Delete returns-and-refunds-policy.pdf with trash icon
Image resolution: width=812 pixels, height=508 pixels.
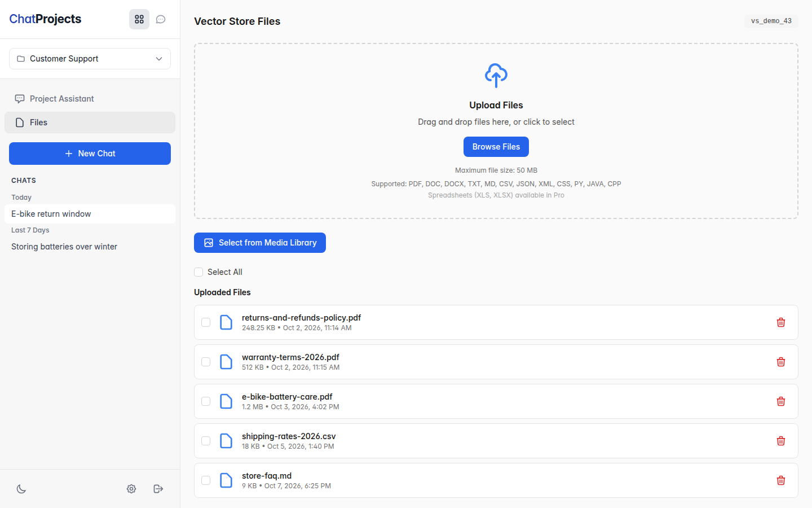click(781, 322)
